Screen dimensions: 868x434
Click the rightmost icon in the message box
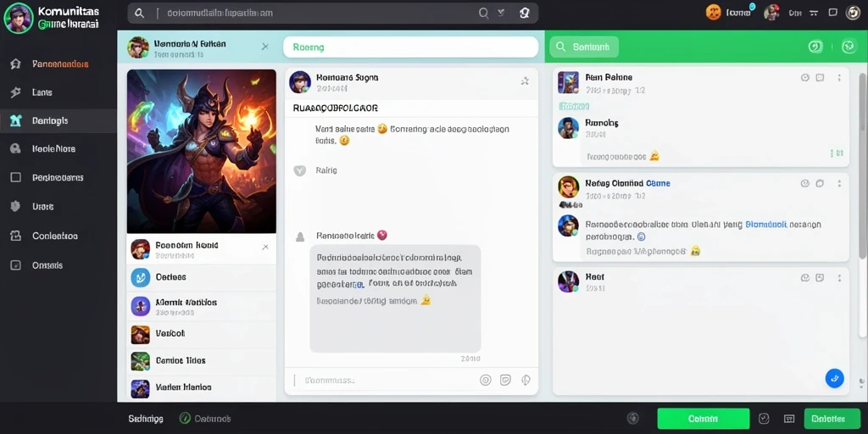(x=526, y=381)
